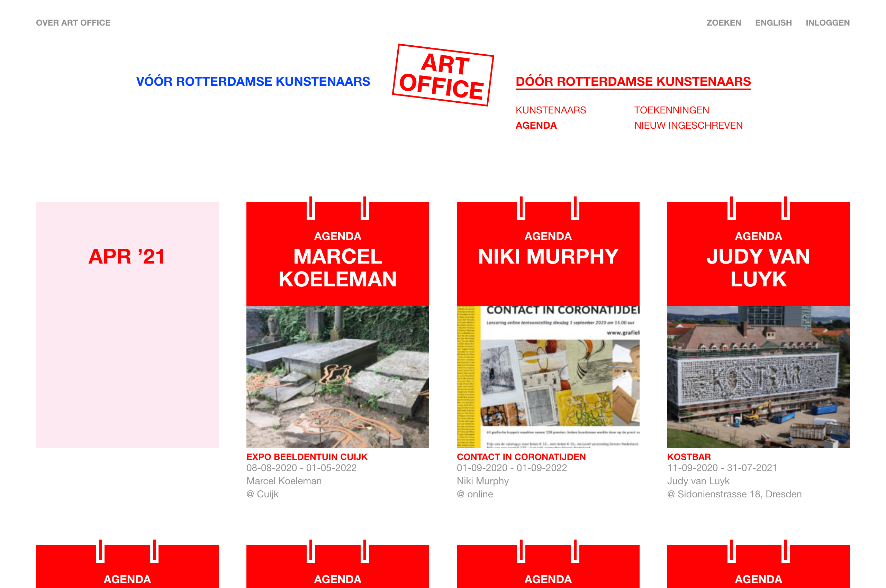Click the cemetery sculpture photo thumbnail
This screenshot has height=588, width=886.
tap(338, 377)
